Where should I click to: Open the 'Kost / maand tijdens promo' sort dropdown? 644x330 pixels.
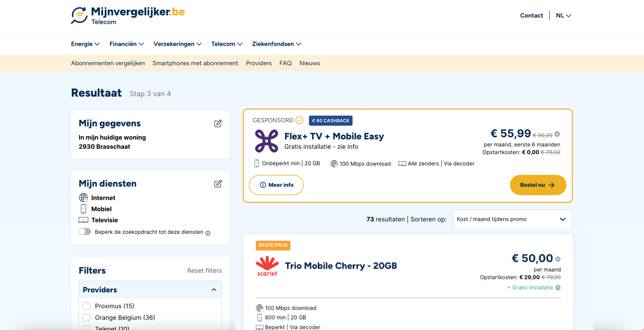click(512, 219)
